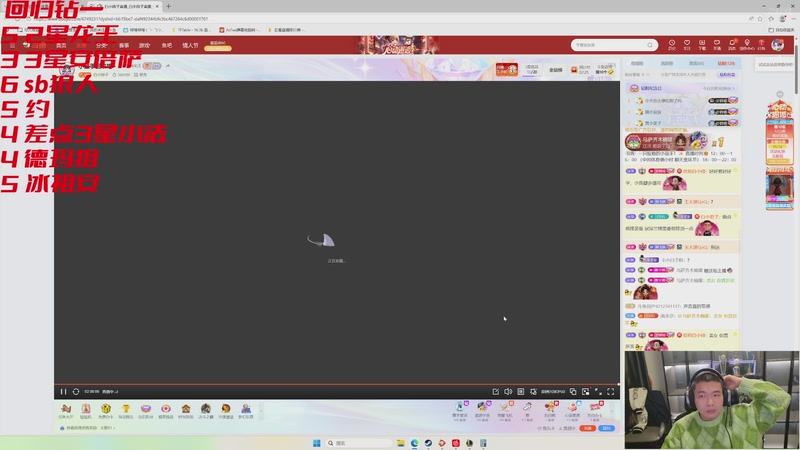This screenshot has width=800, height=450.
Task: Open the follow heart icon in header
Action: (687, 45)
